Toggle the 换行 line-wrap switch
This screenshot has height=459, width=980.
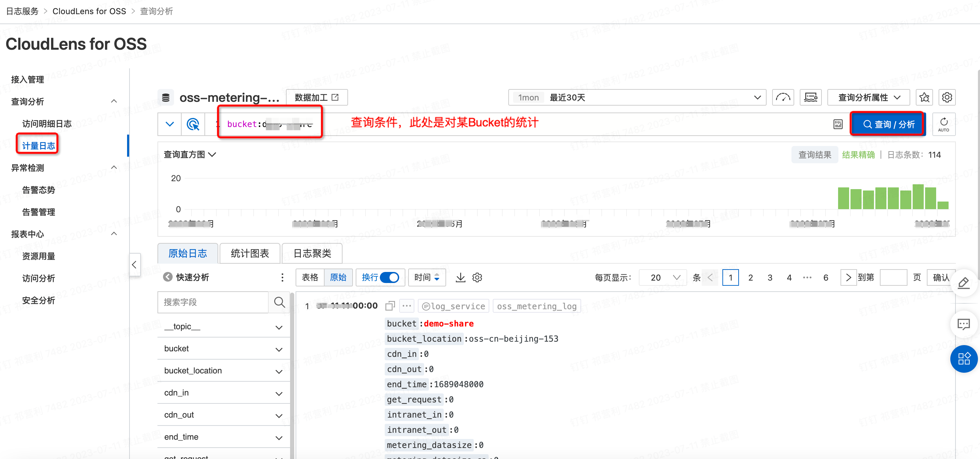click(x=389, y=277)
